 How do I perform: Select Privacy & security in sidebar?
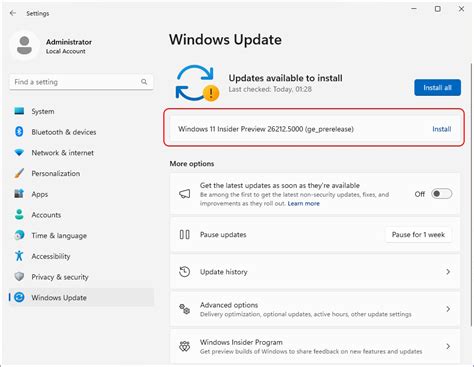tap(81, 277)
